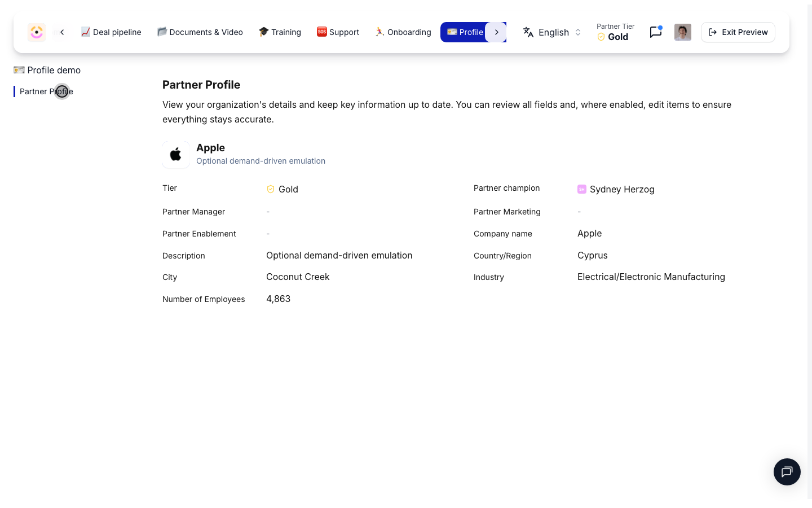Click the Company name value Apple

point(590,233)
